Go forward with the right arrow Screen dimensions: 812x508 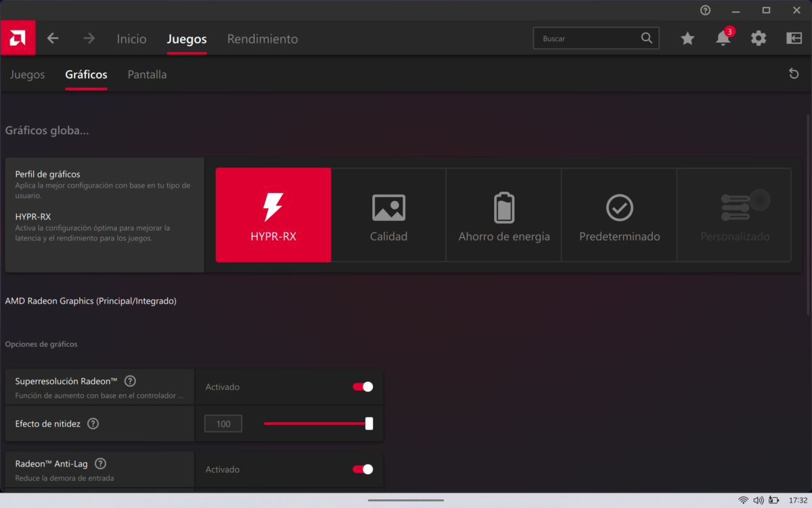click(89, 39)
